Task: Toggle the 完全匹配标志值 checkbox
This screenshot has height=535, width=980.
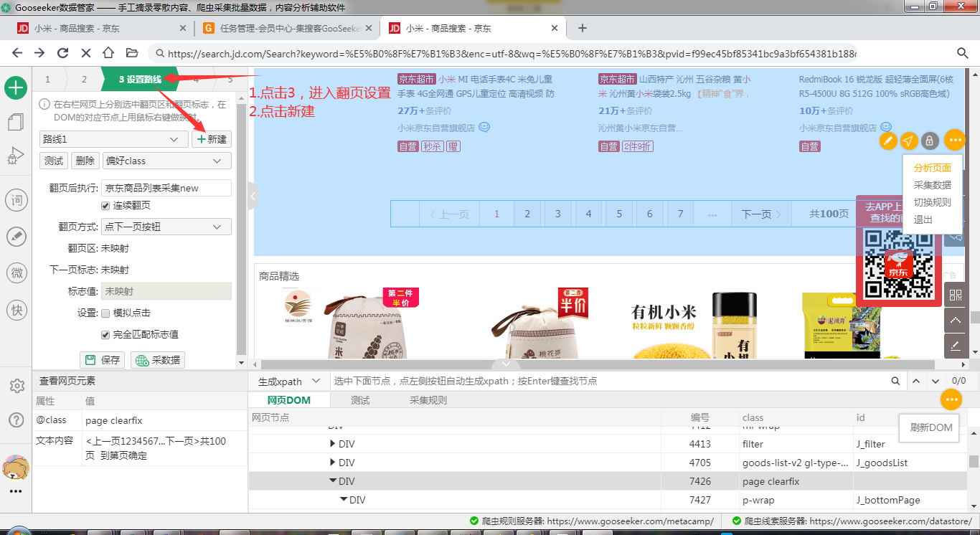Action: tap(106, 335)
